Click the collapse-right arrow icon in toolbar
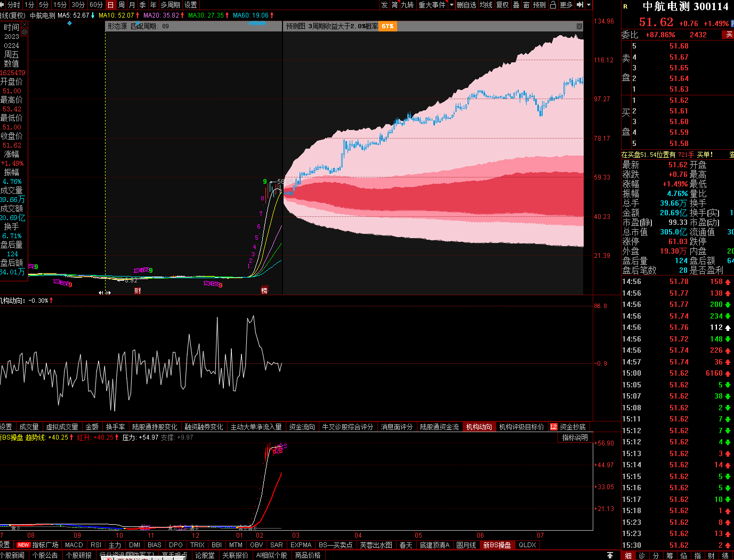Image resolution: width=734 pixels, height=560 pixels. coord(580,5)
